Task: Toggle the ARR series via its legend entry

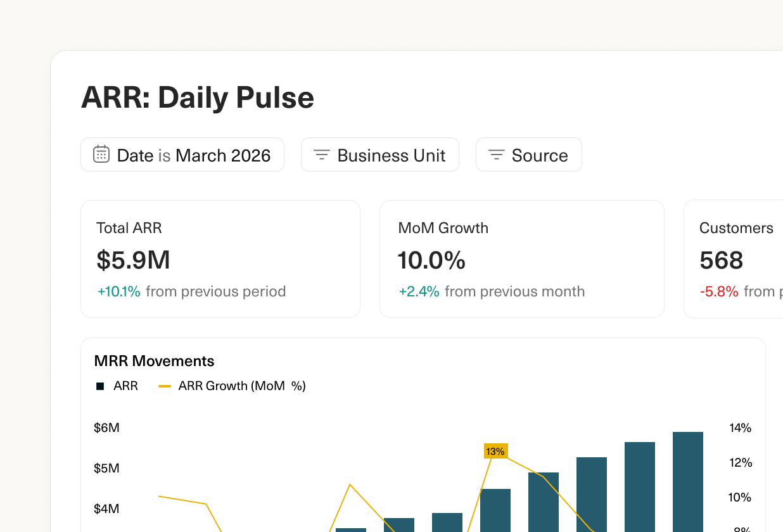Action: click(126, 386)
